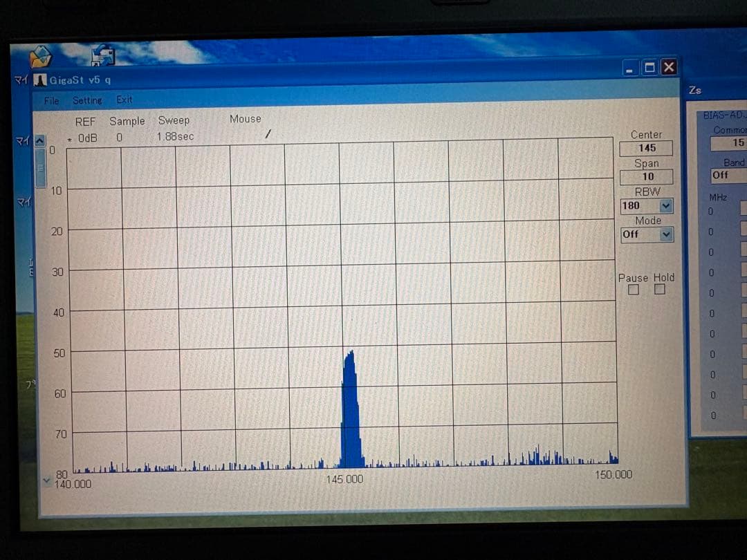Minimize the GigaSt window
This screenshot has width=747, height=560.
(629, 68)
